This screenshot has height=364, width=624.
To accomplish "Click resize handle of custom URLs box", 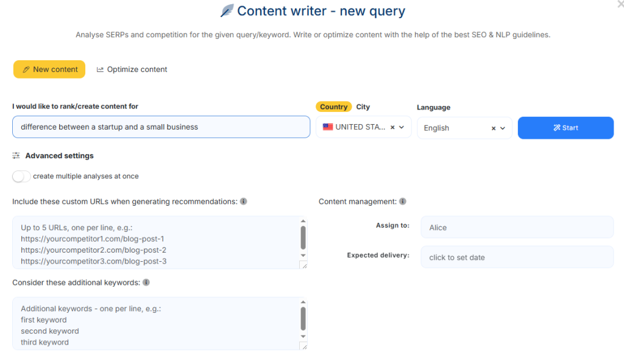I will coord(303,265).
